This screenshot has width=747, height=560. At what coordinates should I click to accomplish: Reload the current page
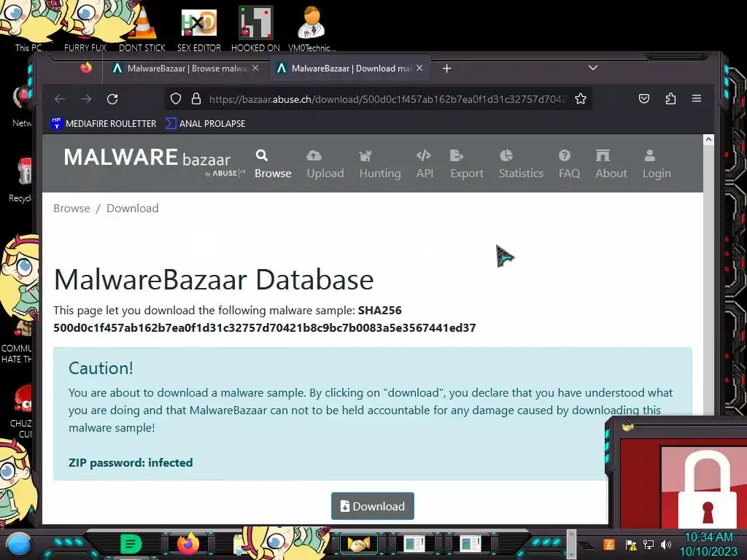click(x=112, y=99)
